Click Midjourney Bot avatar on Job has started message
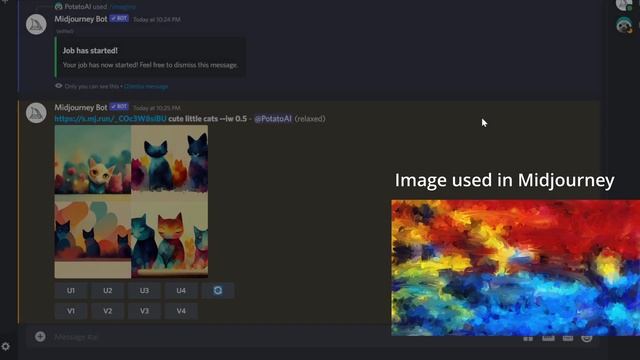The width and height of the screenshot is (640, 360). coord(36,24)
